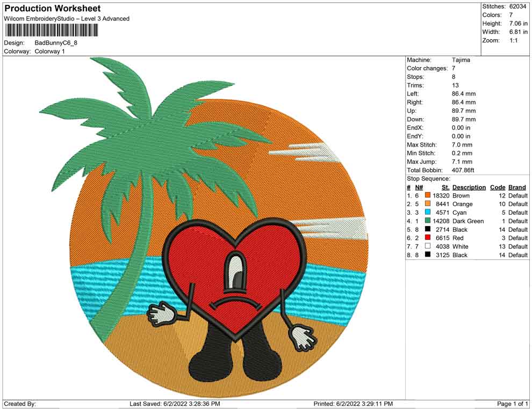Image resolution: width=532 pixels, height=409 pixels.
Task: Click the 'Last Saved: 6/2/2022 3:28:36 PM' text
Action: 175,404
